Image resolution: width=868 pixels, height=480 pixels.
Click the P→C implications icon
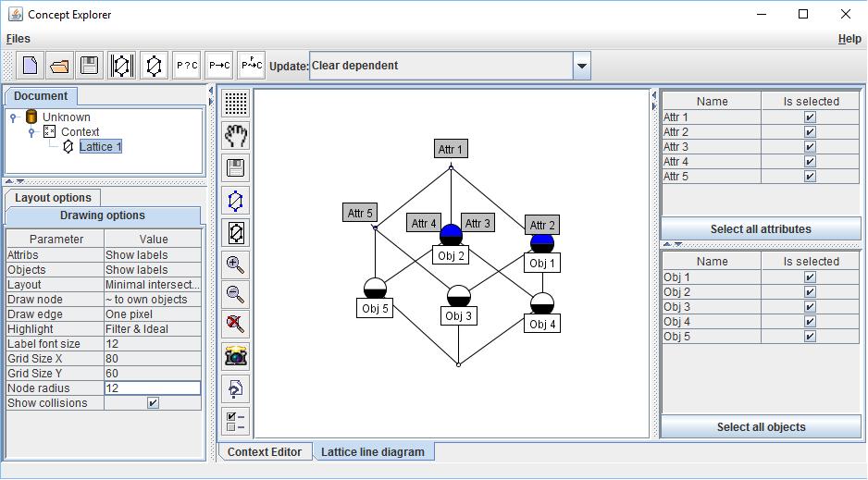tap(219, 66)
